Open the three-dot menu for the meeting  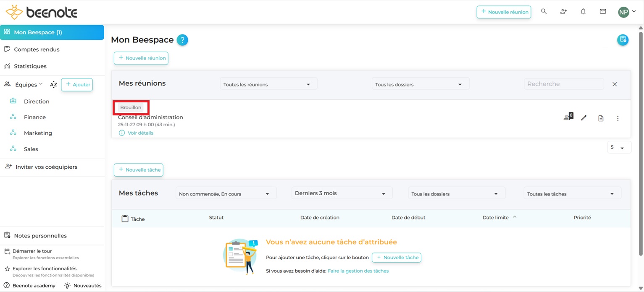tap(618, 118)
